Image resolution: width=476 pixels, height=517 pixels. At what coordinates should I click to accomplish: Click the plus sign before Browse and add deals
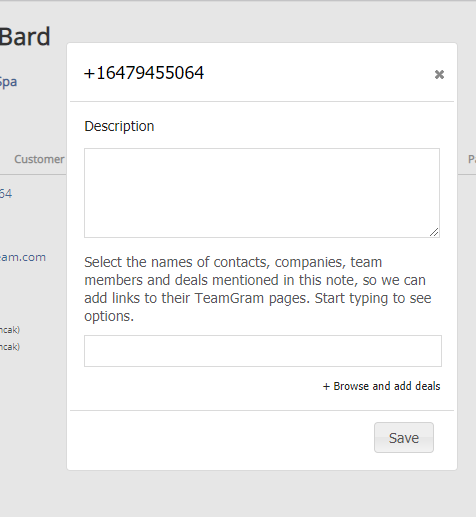[x=326, y=386]
